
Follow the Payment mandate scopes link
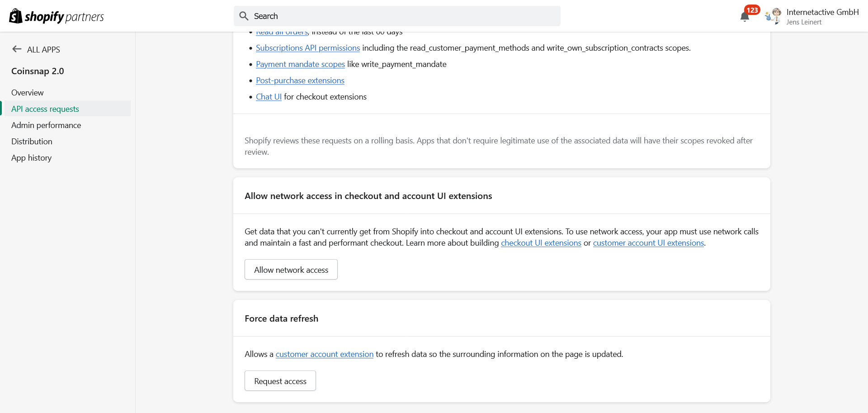tap(300, 64)
